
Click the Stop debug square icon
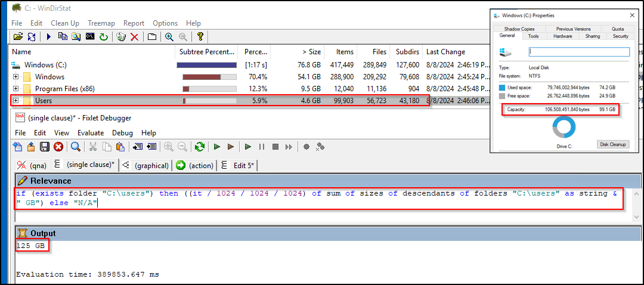coord(275,147)
